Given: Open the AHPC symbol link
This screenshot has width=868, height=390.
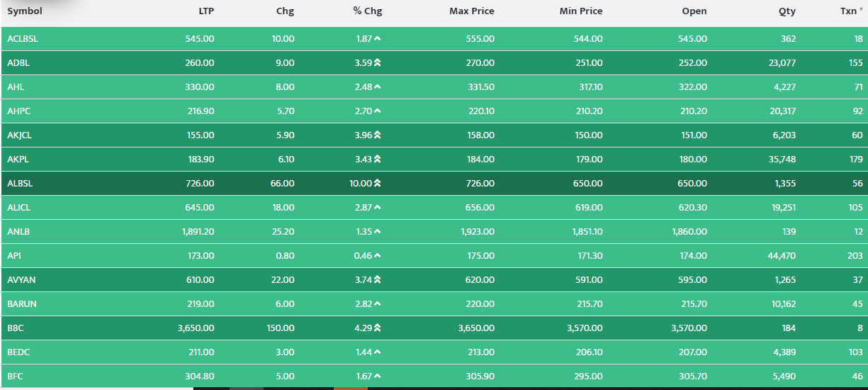Looking at the screenshot, I should tap(19, 111).
